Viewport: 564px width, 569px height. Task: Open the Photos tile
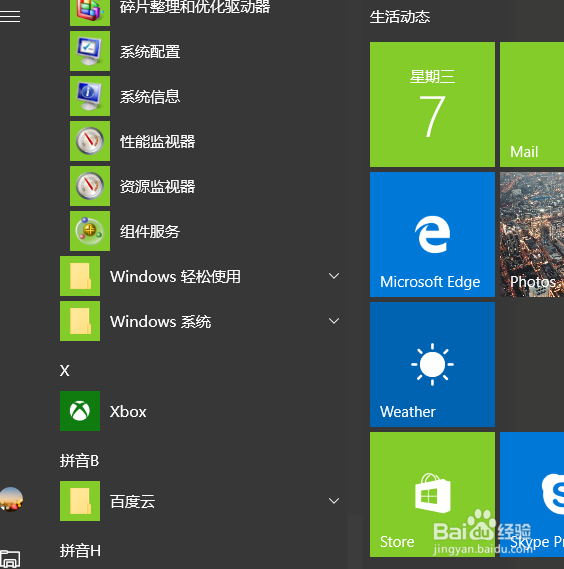(x=532, y=234)
